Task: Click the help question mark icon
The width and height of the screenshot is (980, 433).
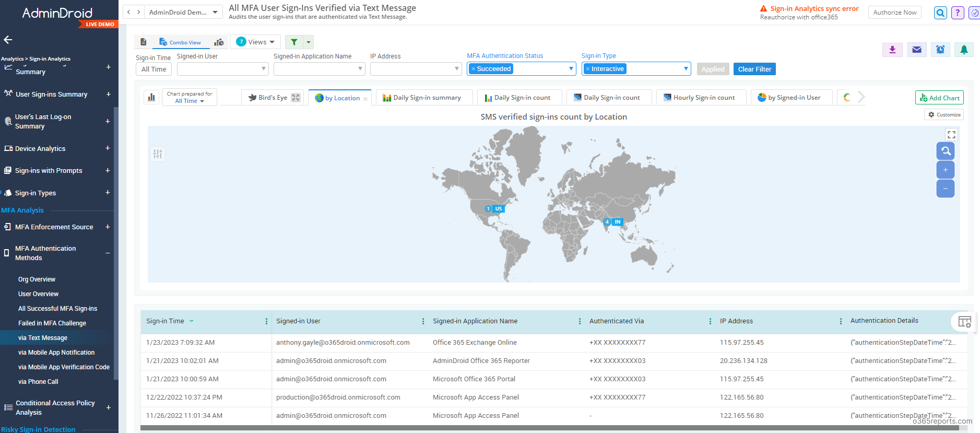Action: click(x=958, y=13)
